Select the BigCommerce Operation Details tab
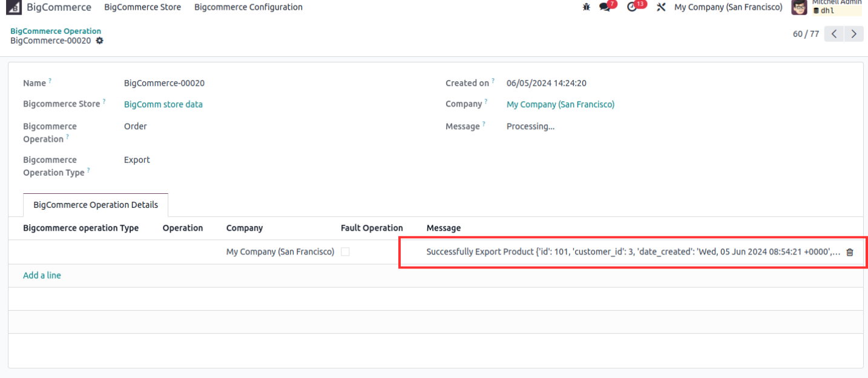 point(96,205)
